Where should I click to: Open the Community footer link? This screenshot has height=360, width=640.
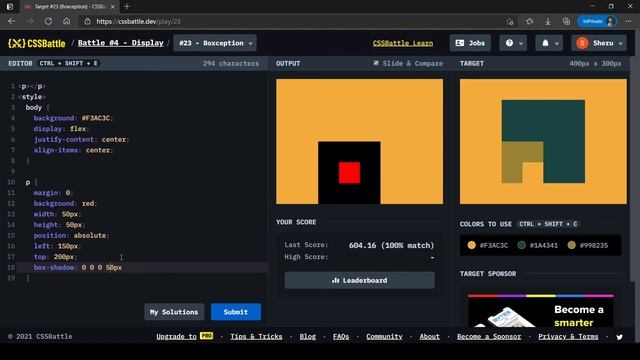click(384, 337)
